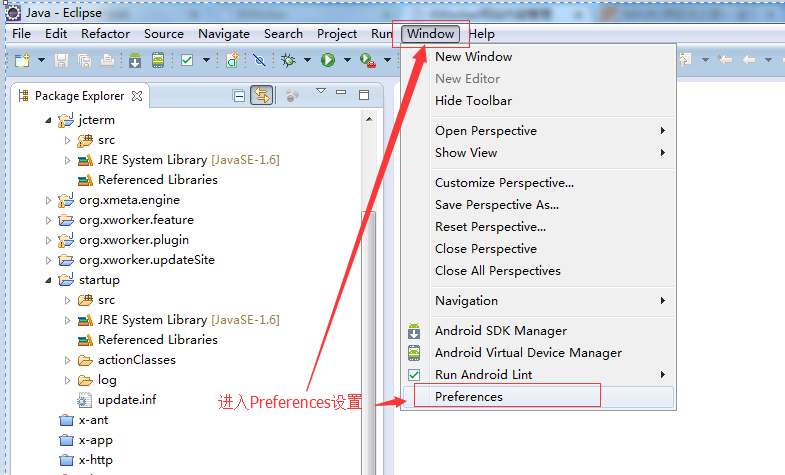Viewport: 785px width, 475px height.
Task: Open Android Virtual Device Manager toolbar icon
Action: pos(158,61)
